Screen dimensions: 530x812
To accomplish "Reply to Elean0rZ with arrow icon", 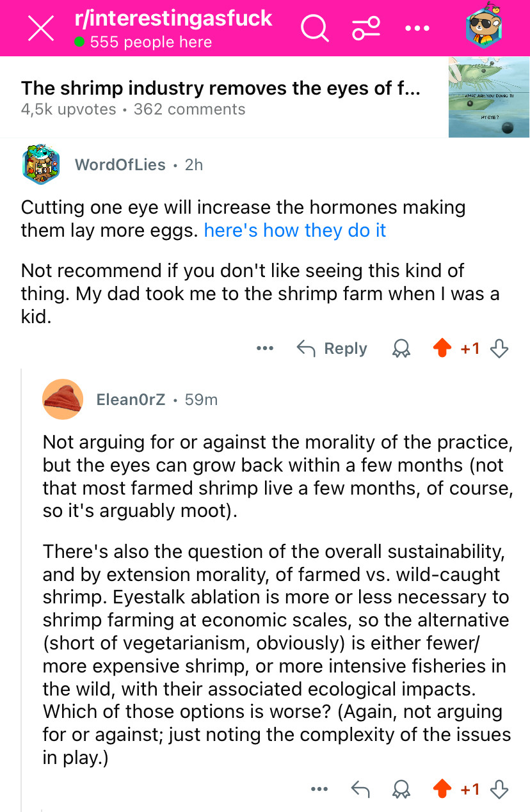I will [x=360, y=790].
